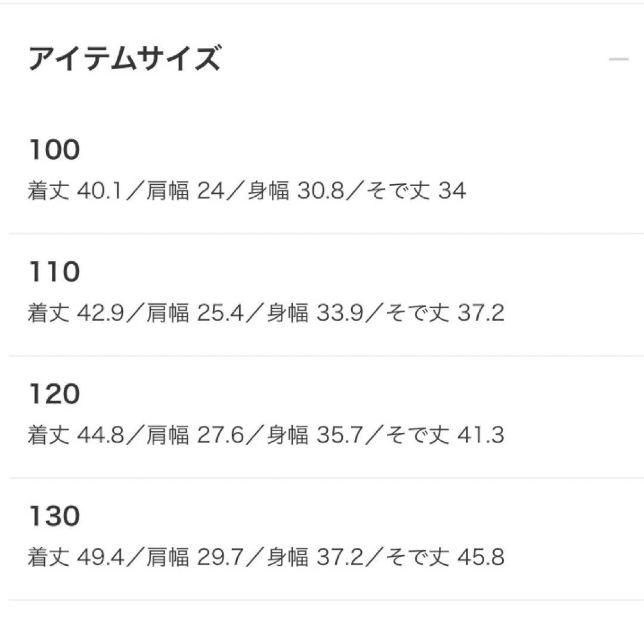Image resolution: width=644 pixels, height=644 pixels.
Task: Click 肩幅 27.6 measurement for size 120
Action: [x=194, y=435]
